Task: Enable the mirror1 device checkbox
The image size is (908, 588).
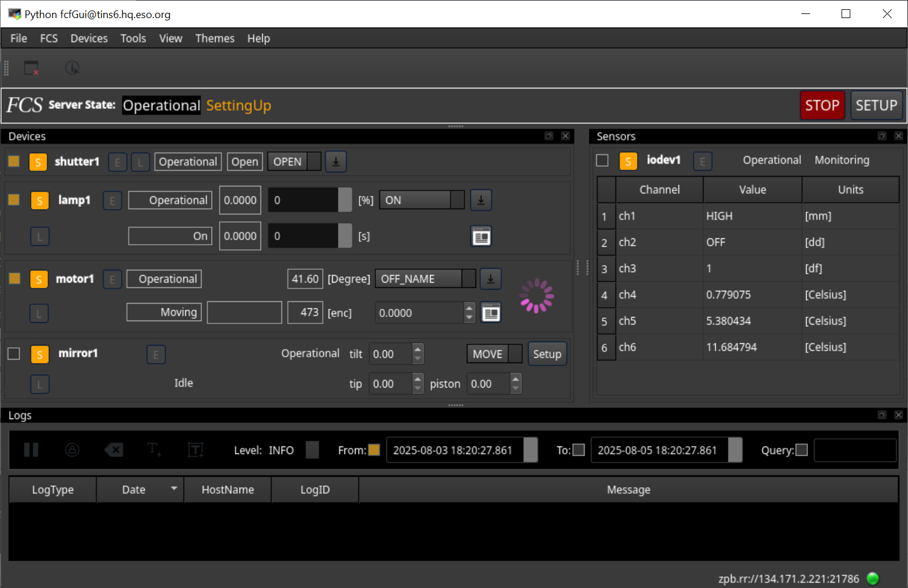Action: [x=14, y=354]
